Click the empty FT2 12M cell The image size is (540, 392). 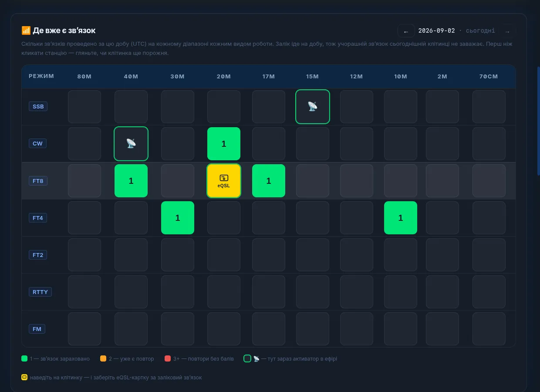(357, 255)
